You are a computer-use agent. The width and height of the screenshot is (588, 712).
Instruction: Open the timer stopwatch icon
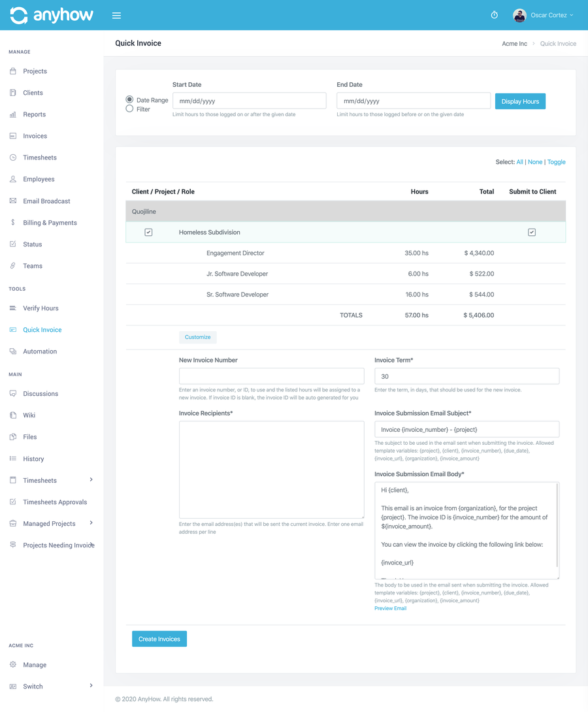click(x=494, y=15)
